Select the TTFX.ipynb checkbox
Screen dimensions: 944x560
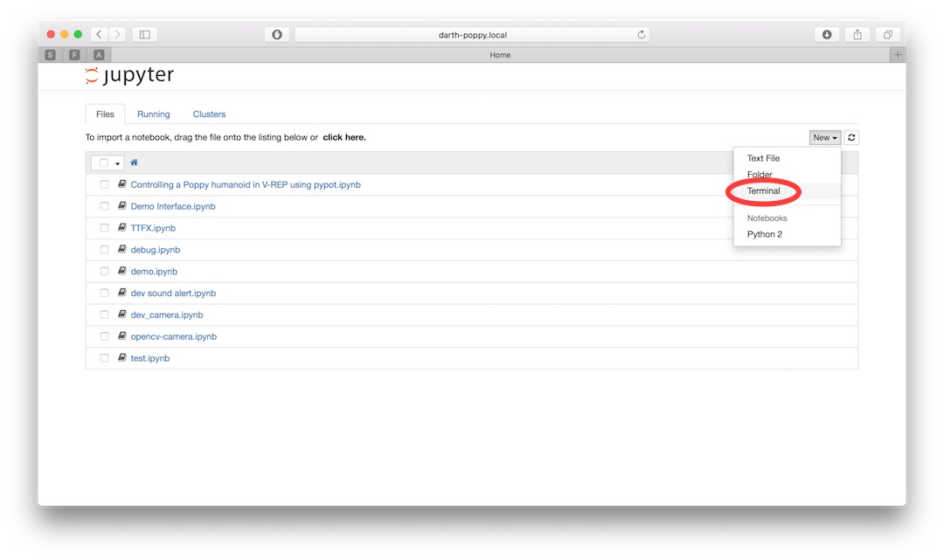pos(104,228)
